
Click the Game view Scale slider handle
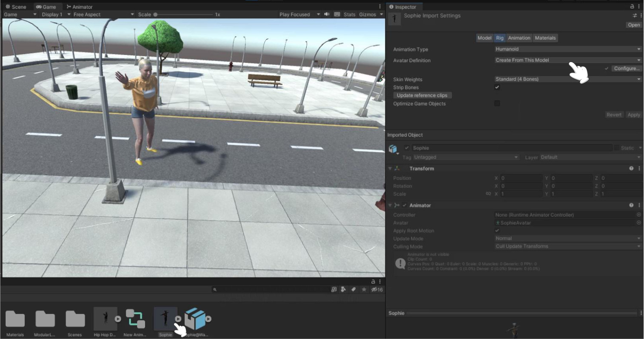[156, 14]
